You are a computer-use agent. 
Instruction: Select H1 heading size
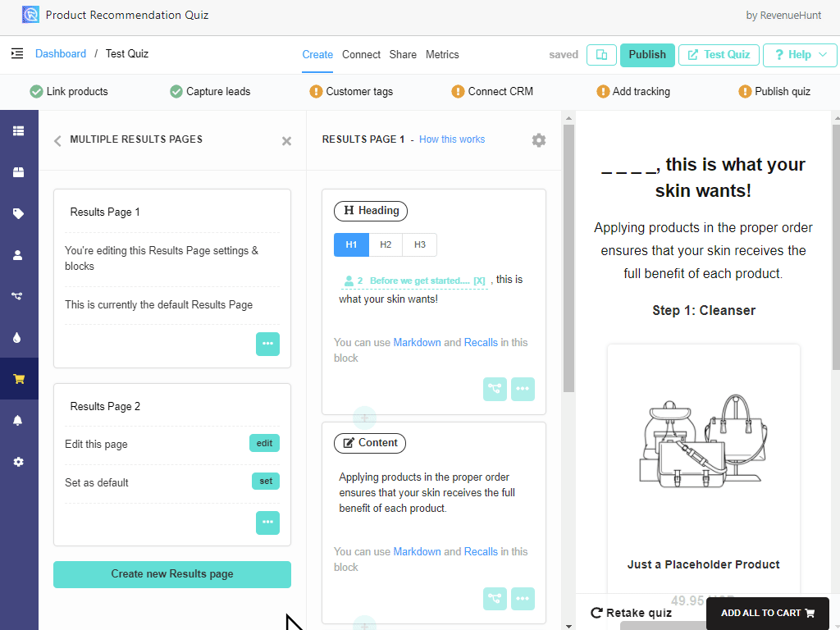(x=351, y=244)
